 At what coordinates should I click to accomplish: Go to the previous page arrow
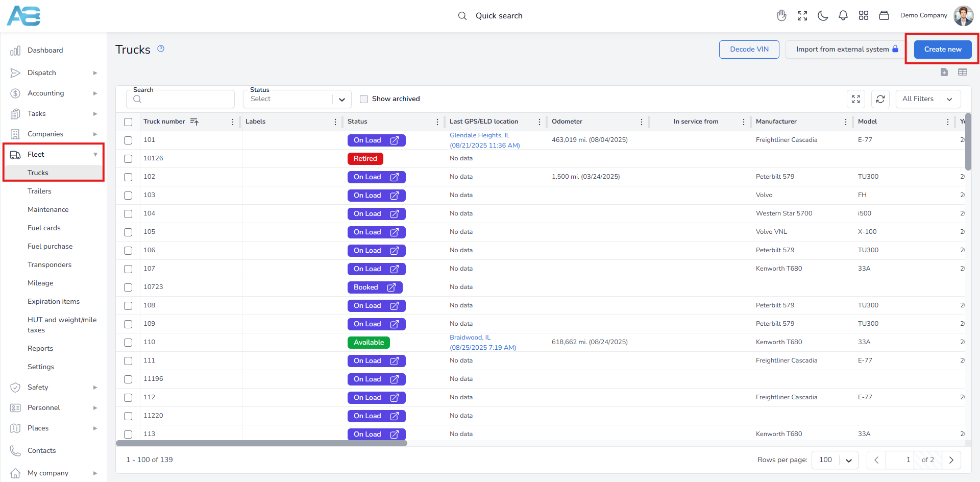[876, 460]
